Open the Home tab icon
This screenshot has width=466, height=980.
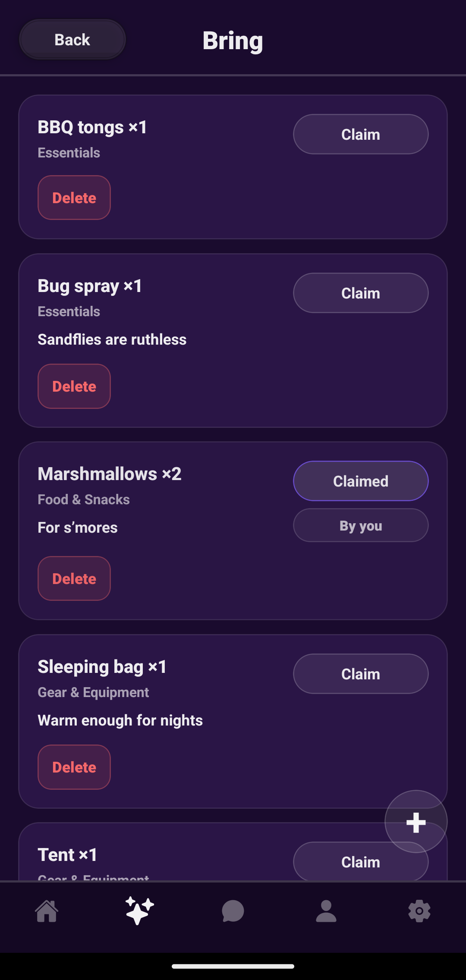(47, 911)
